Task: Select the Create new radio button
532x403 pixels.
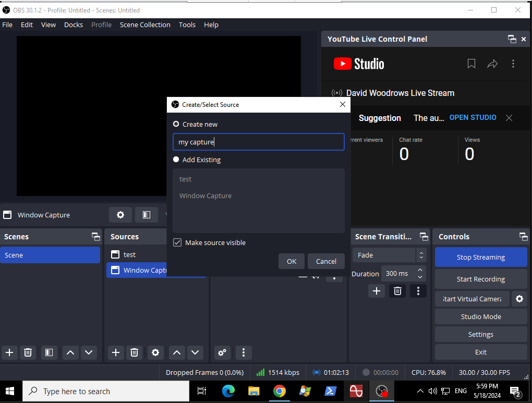Action: pos(176,124)
